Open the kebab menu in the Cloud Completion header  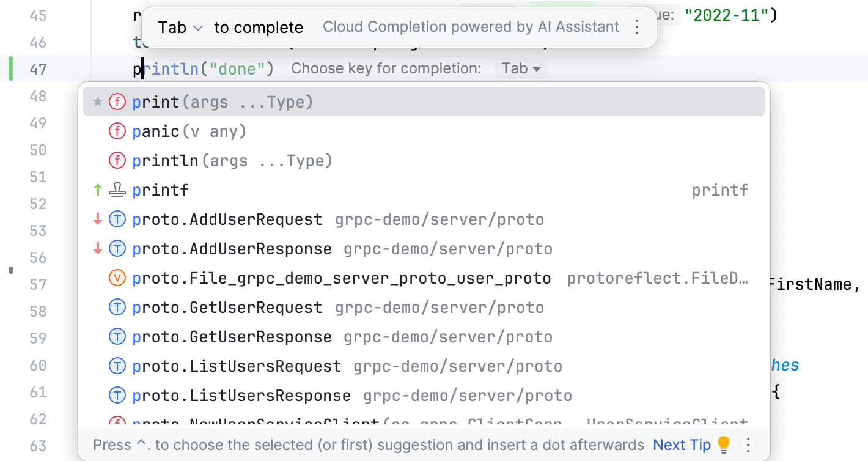click(x=636, y=27)
